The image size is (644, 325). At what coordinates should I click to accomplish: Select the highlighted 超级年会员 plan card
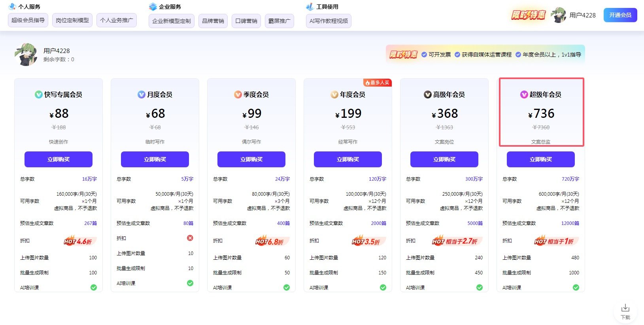pyautogui.click(x=541, y=112)
